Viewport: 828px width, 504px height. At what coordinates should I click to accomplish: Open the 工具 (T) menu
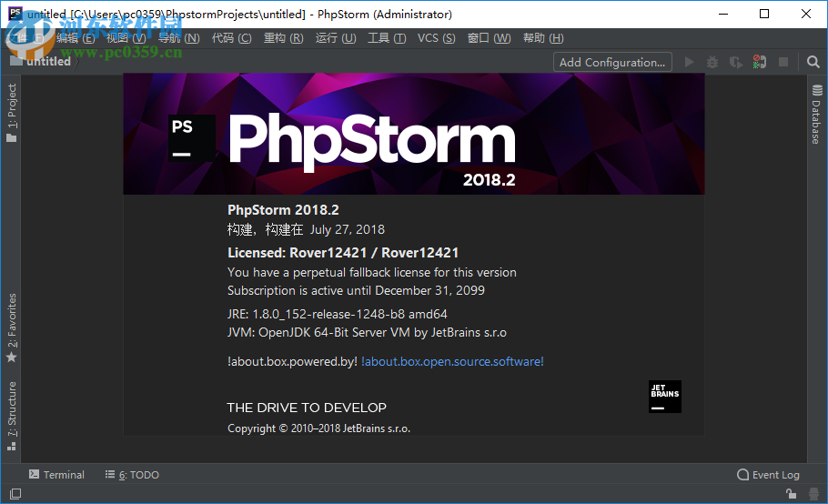(387, 38)
